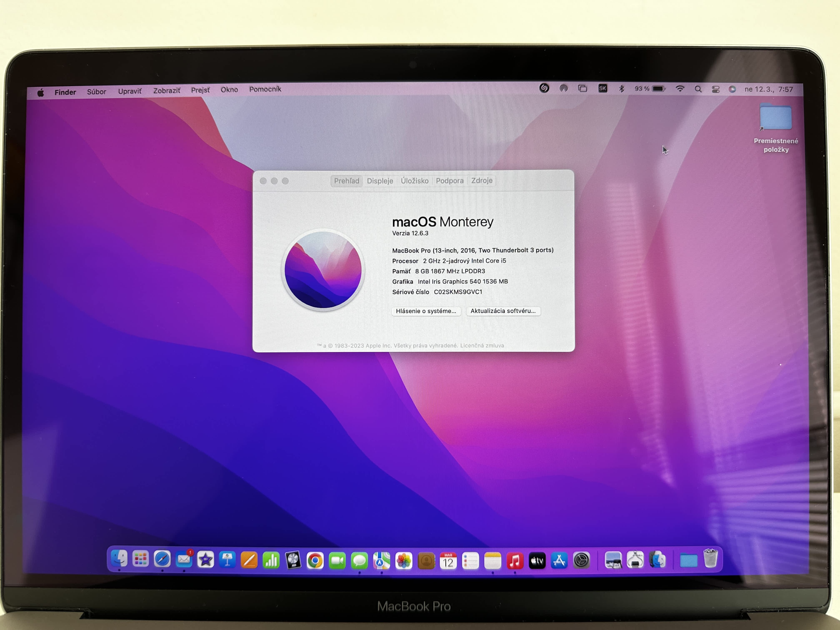
Task: Expand the SK input source menu
Action: 602,89
